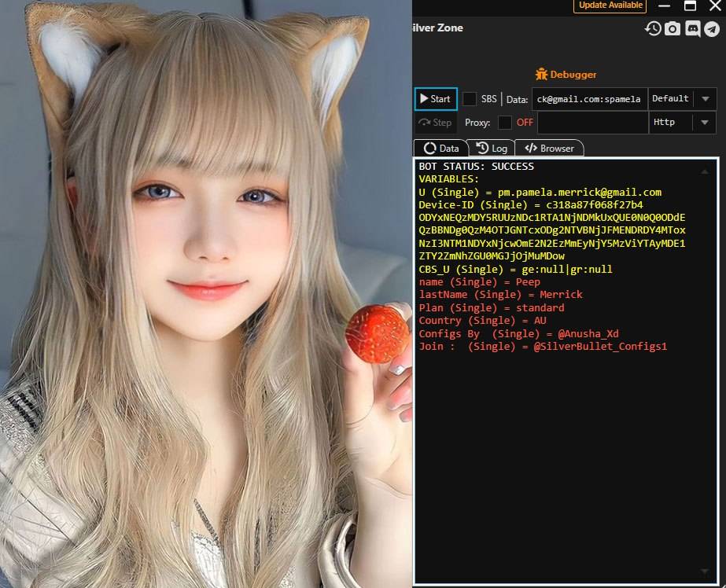Select the Data tab
Image resolution: width=726 pixels, height=588 pixels.
point(440,148)
